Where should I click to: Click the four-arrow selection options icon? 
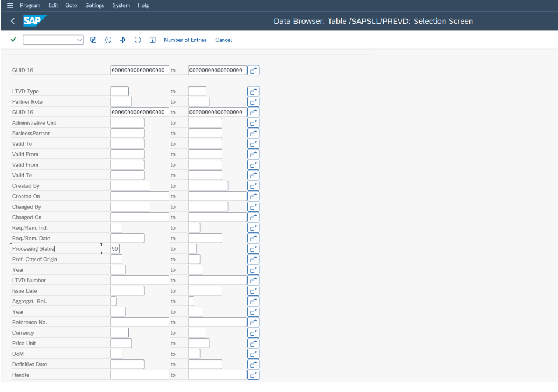[123, 40]
